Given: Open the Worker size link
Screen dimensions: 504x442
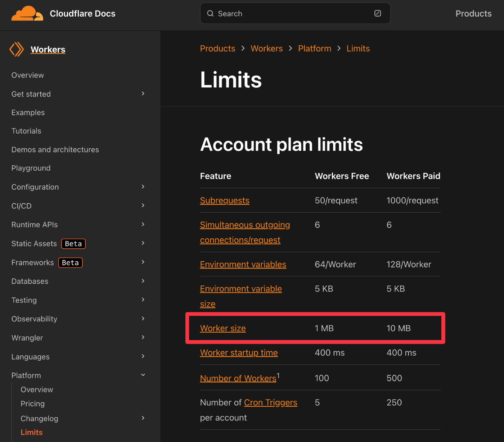Looking at the screenshot, I should [x=223, y=328].
